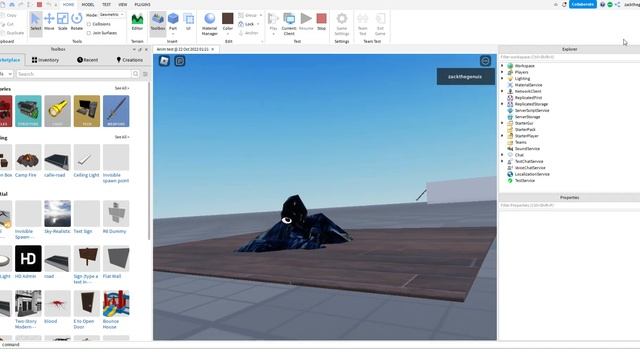640x360 pixels.
Task: Click the Current Client view button
Action: [x=289, y=24]
